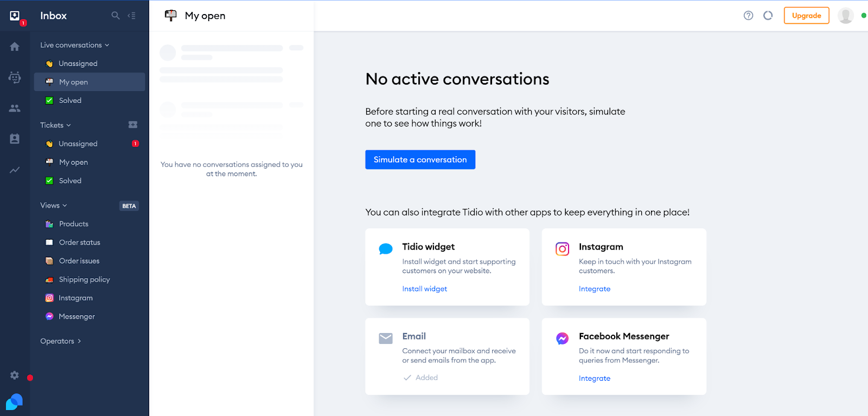
Task: Open the Analytics chart icon
Action: pyautogui.click(x=15, y=170)
